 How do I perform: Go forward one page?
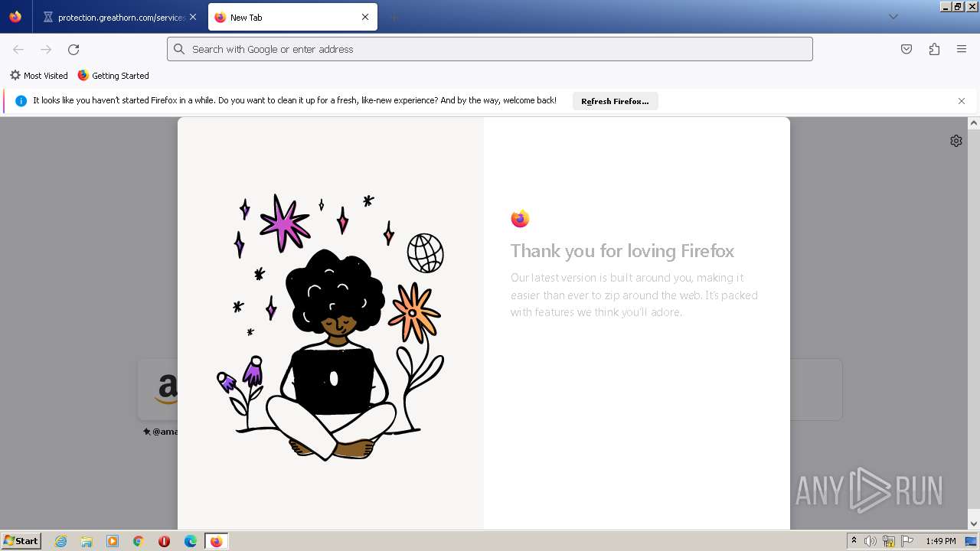tap(46, 49)
